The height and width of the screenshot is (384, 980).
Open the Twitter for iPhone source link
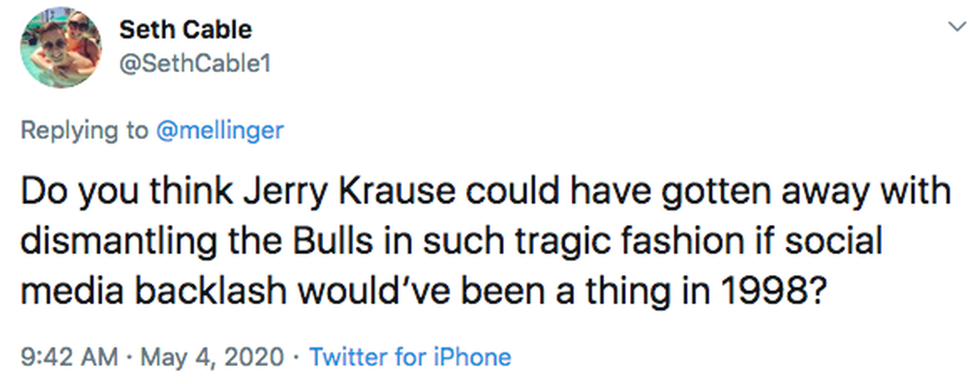[x=410, y=357]
